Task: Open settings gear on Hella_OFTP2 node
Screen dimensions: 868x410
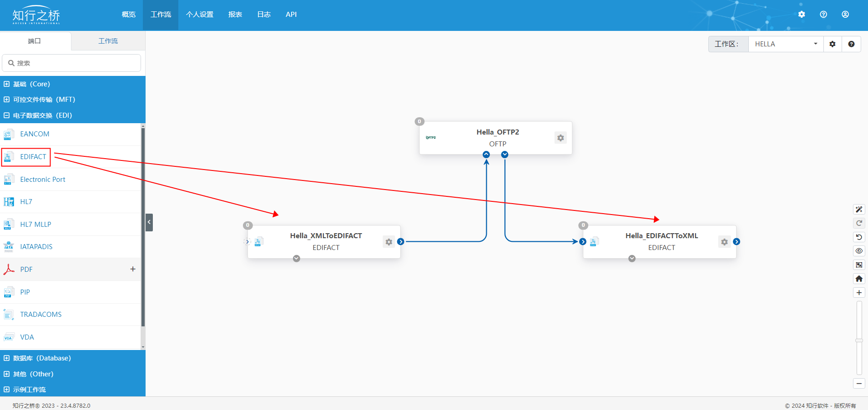Action: pos(560,138)
